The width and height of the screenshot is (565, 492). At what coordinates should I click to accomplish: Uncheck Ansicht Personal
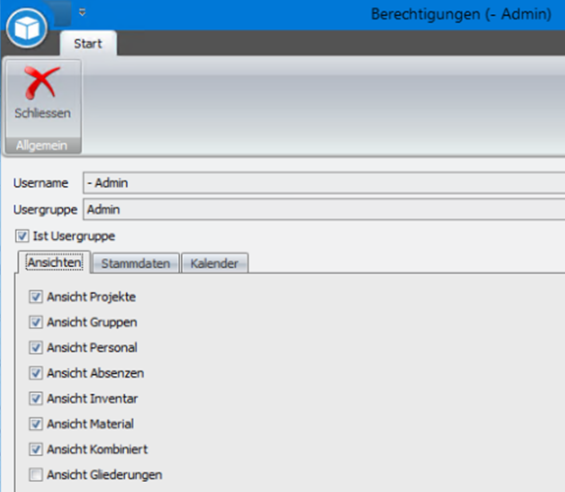pos(36,348)
